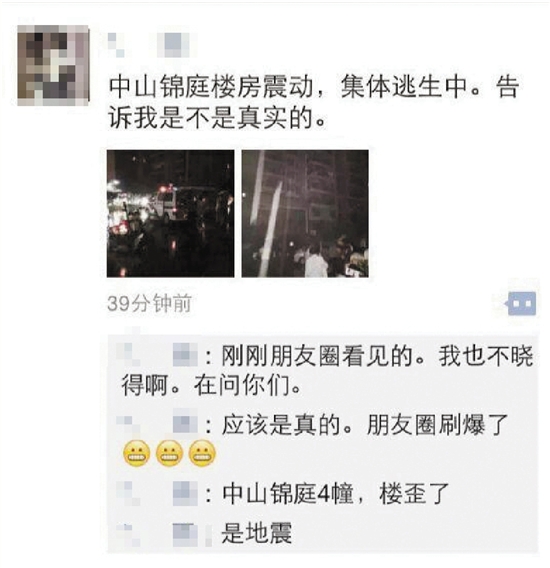
Task: Reply to comment 中山锦庭4幢，楼歪了
Action: pyautogui.click(x=336, y=494)
